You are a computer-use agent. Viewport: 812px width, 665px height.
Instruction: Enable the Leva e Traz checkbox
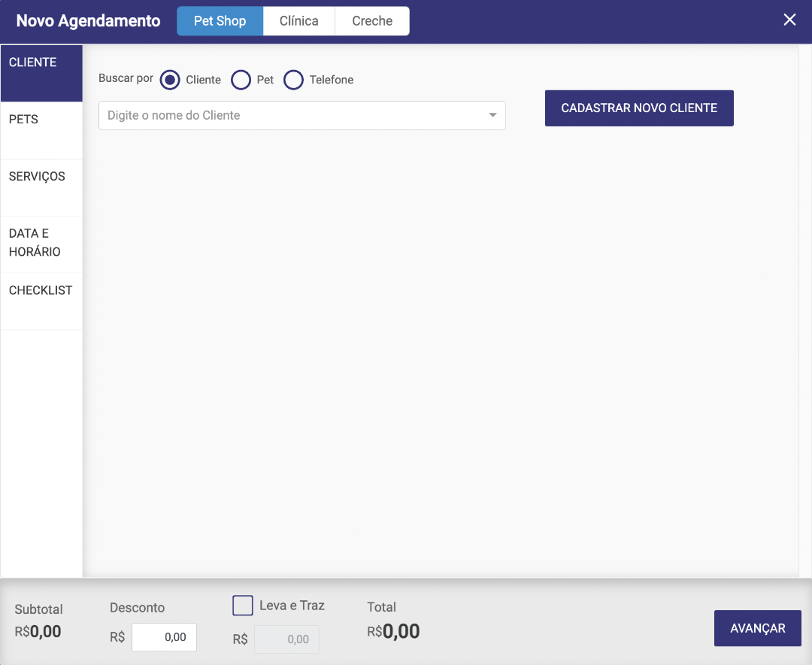click(x=243, y=606)
